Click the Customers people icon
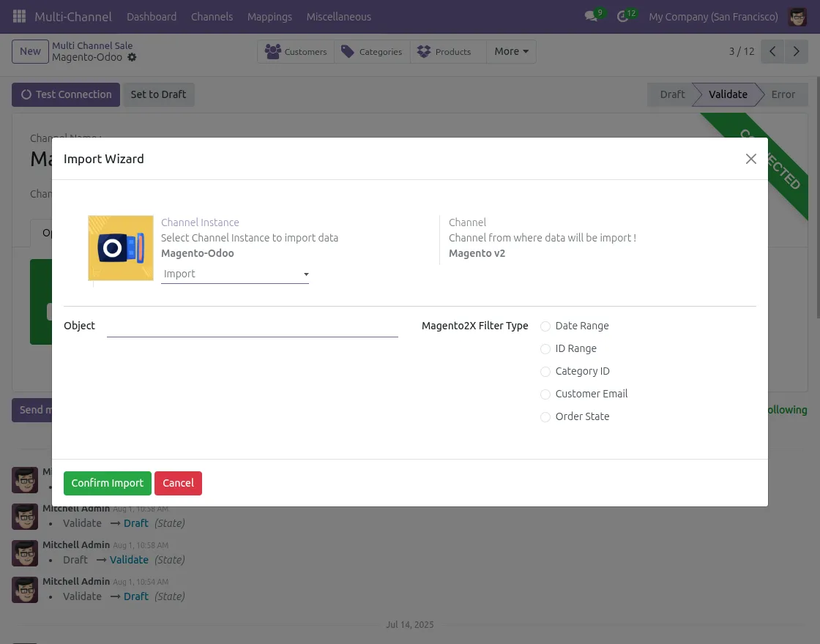The width and height of the screenshot is (820, 644). 272,51
